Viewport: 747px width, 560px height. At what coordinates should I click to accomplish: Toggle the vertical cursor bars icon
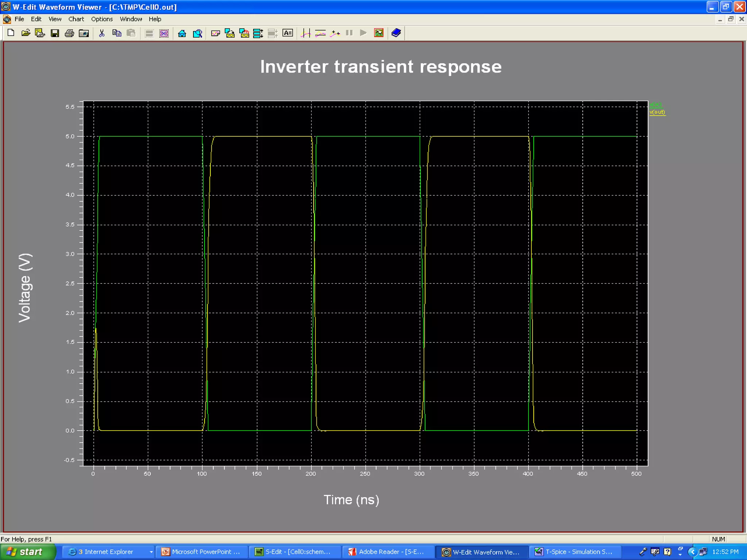coord(306,33)
